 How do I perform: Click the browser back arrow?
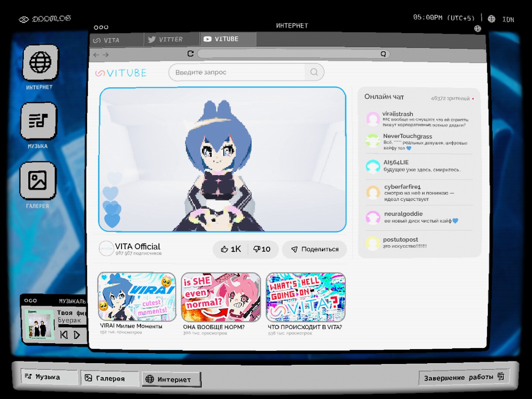coord(96,55)
